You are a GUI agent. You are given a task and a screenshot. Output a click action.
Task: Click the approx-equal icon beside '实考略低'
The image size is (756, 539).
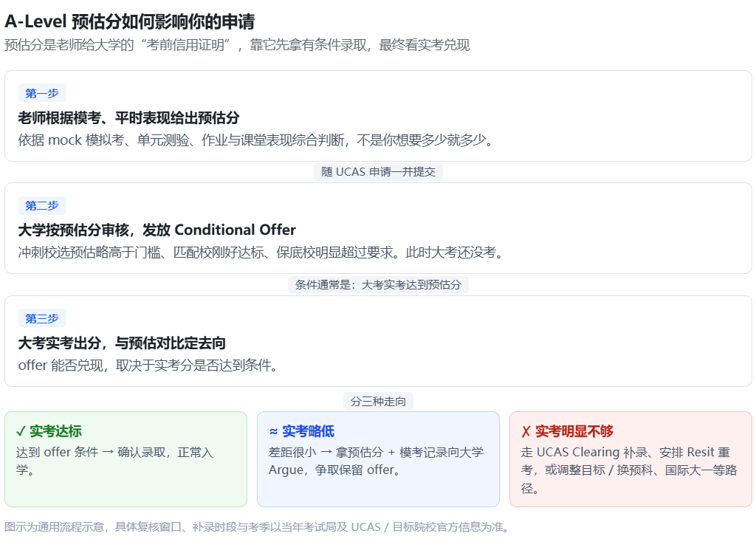point(273,431)
